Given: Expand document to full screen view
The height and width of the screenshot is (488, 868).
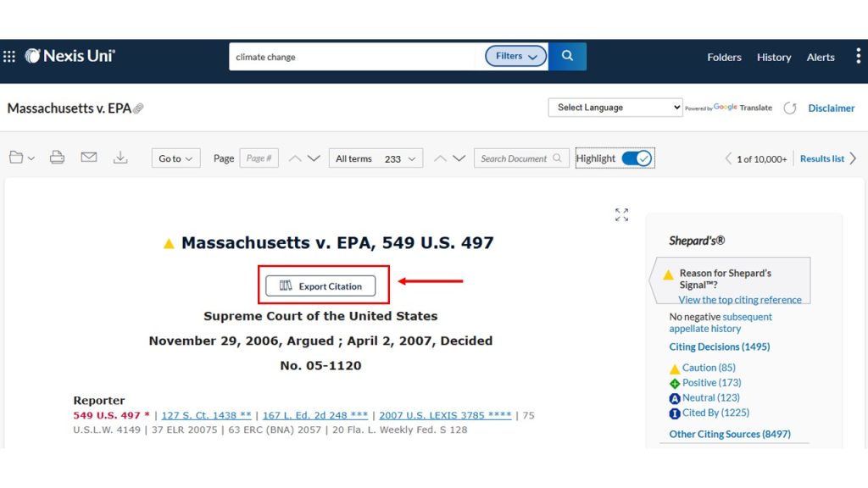Looking at the screenshot, I should (621, 214).
